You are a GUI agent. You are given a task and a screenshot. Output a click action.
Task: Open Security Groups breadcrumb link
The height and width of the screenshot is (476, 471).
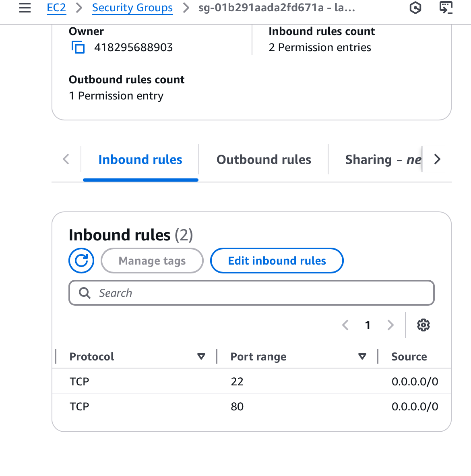pos(132,8)
